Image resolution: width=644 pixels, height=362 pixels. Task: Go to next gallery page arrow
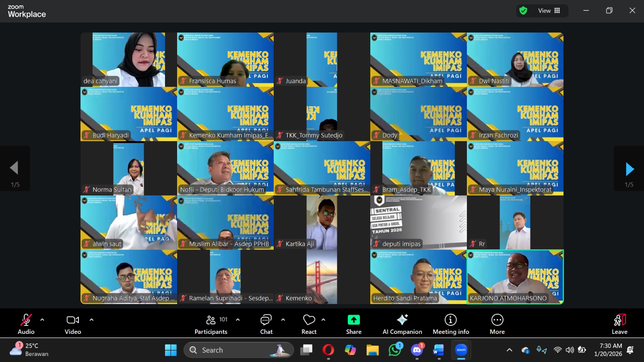coord(630,169)
